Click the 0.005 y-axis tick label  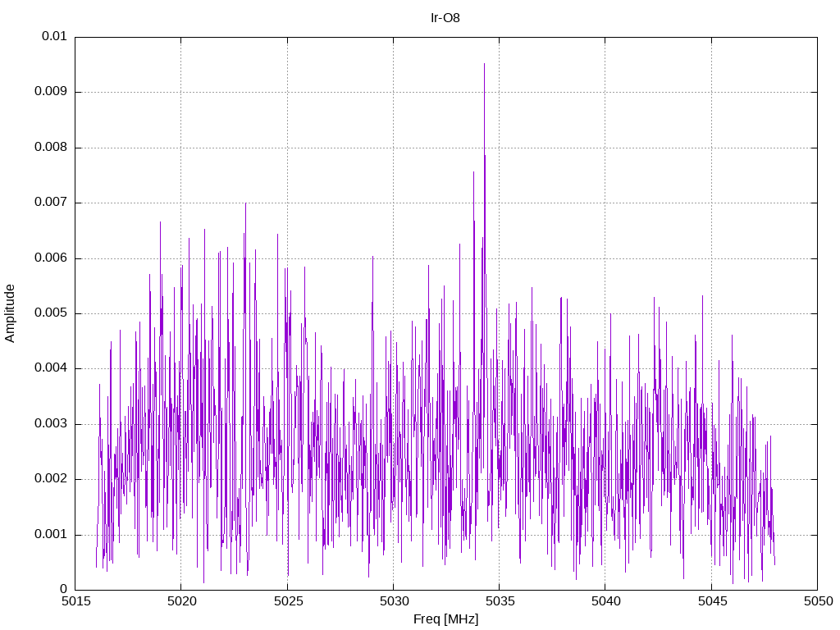(x=51, y=313)
